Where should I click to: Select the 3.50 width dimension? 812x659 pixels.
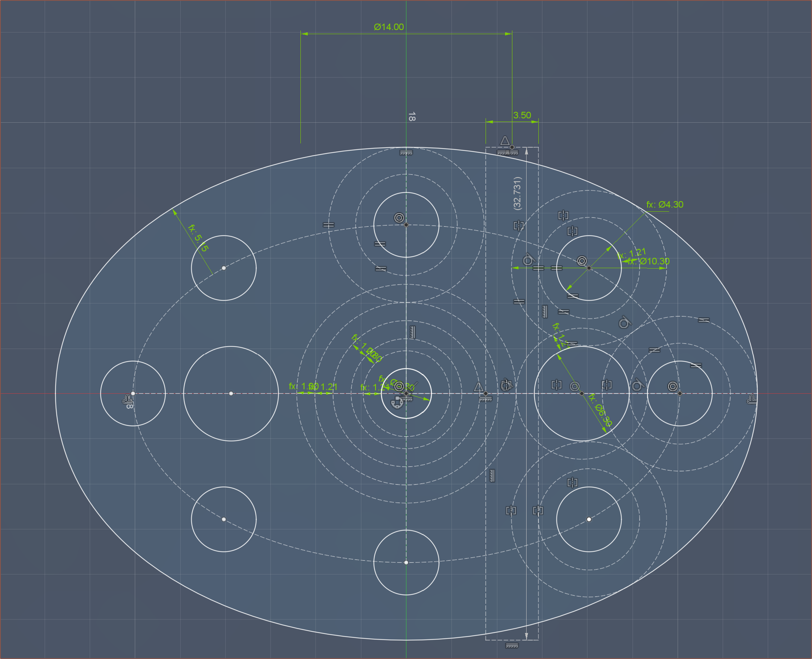[x=522, y=115]
